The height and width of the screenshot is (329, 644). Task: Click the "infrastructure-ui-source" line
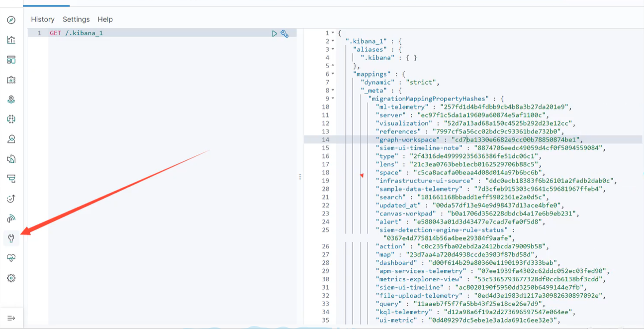tap(496, 181)
